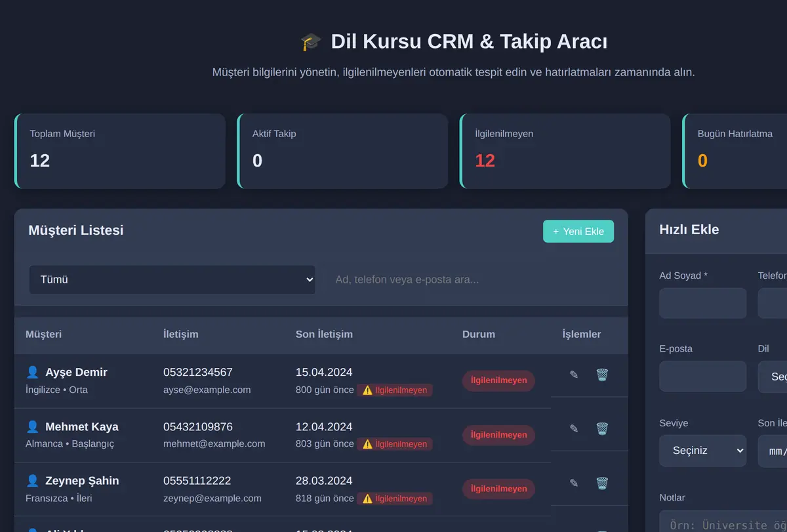Expand the Seviye Seçiniz dropdown
Image resolution: width=787 pixels, height=532 pixels.
(702, 451)
